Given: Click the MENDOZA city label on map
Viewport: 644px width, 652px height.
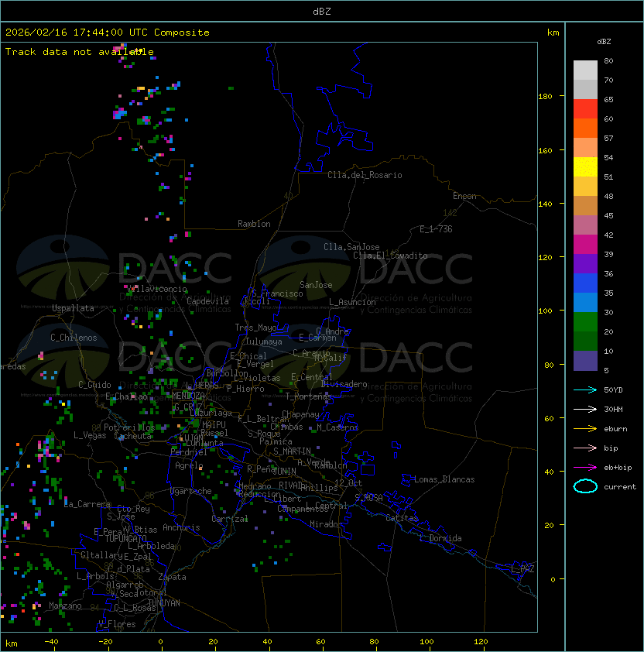Looking at the screenshot, I should (x=188, y=396).
